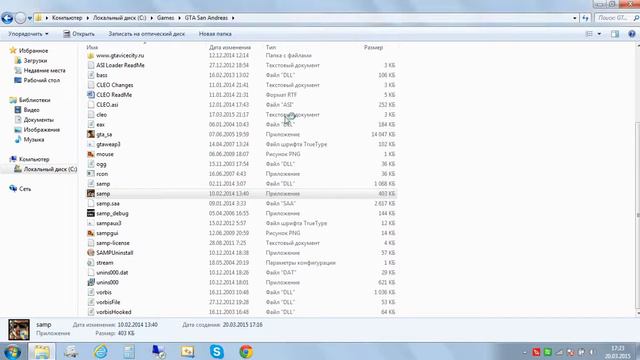This screenshot has height=360, width=640.
Task: Open the Изображения library
Action: pos(42,130)
